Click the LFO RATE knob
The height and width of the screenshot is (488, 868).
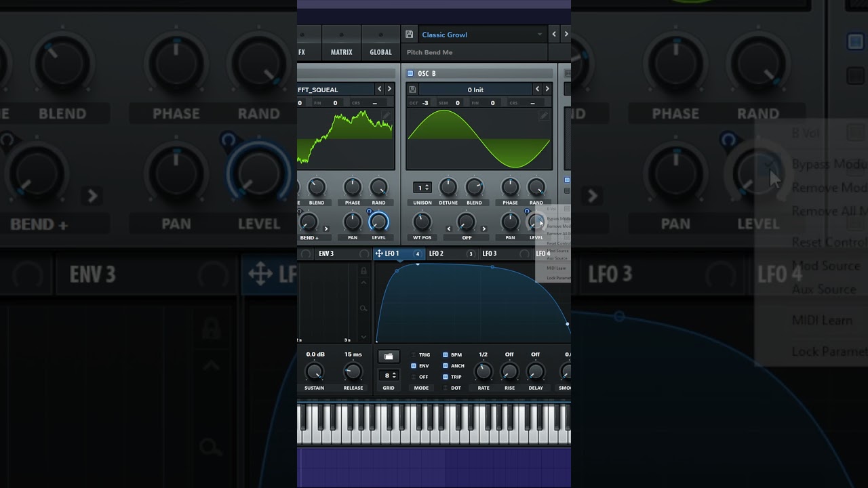pyautogui.click(x=483, y=371)
